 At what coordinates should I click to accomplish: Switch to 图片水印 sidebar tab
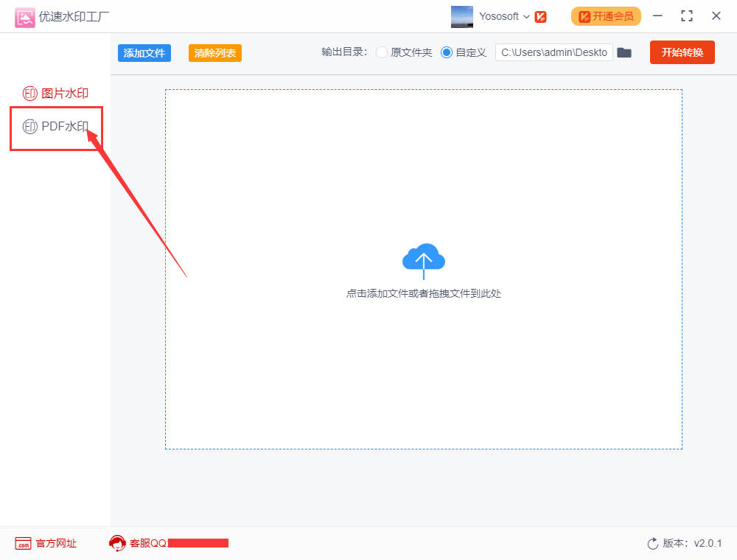click(x=55, y=94)
